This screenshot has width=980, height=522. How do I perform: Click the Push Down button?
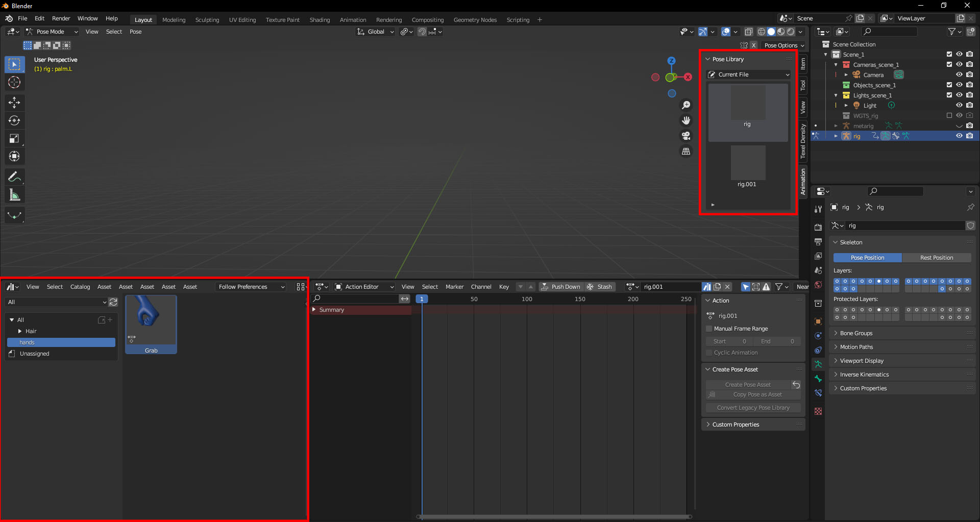click(x=561, y=287)
